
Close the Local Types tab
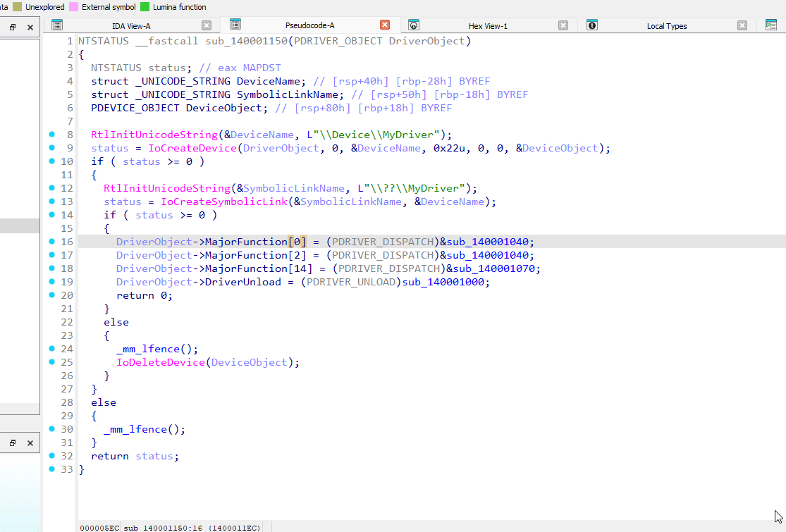point(742,25)
